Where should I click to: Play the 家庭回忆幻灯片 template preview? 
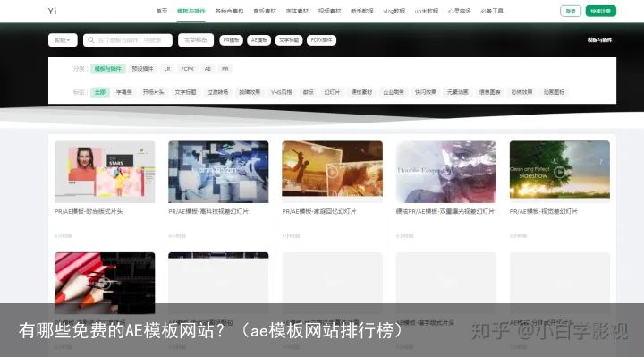332,172
